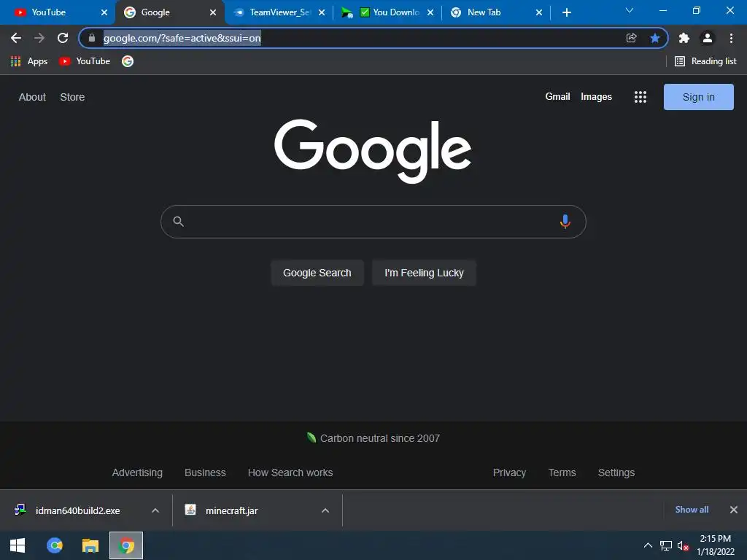Switch to the Google tab
The width and height of the screenshot is (747, 560).
[169, 12]
